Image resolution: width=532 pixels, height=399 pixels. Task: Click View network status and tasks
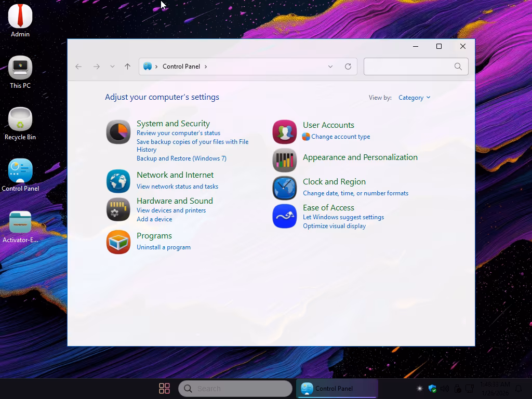tap(177, 187)
